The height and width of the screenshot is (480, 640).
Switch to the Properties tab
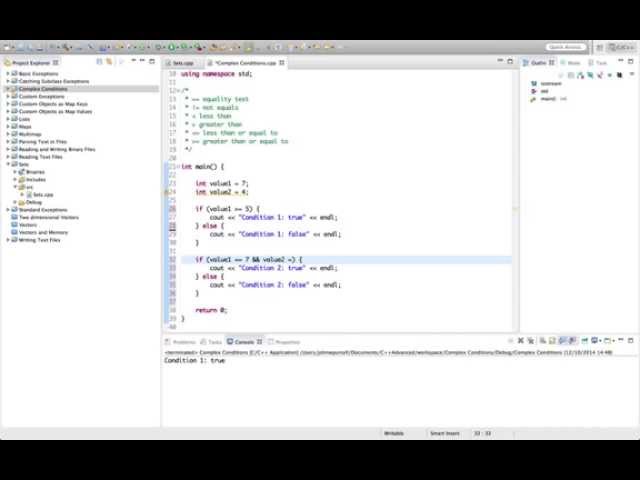[284, 342]
